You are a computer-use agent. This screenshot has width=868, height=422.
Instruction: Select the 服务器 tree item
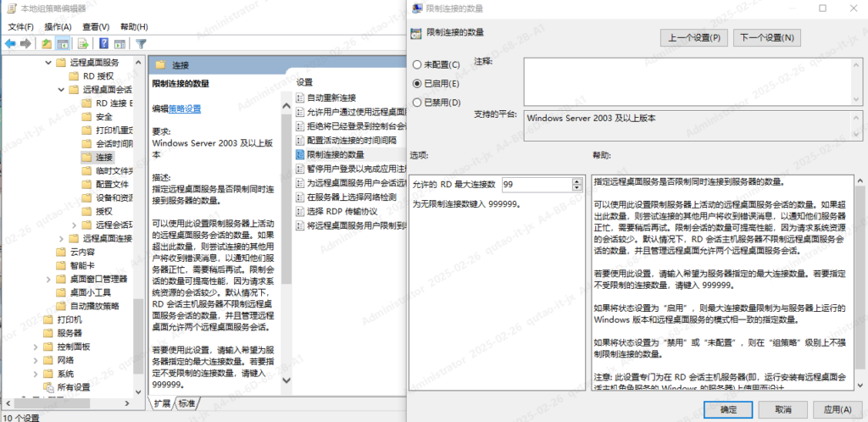coord(70,333)
